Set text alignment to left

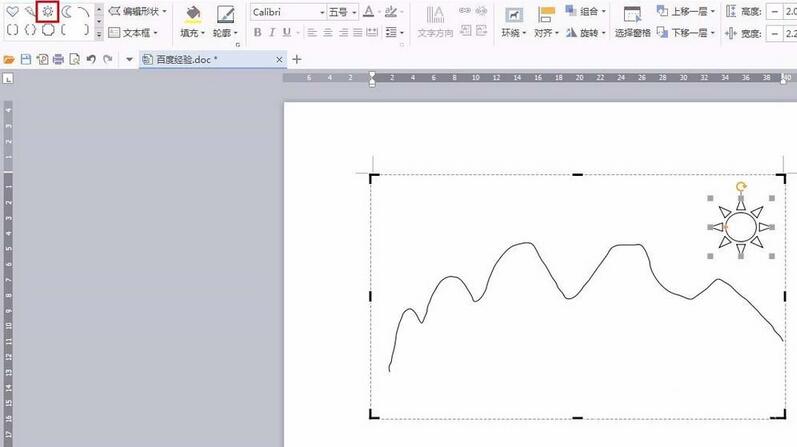pos(312,33)
